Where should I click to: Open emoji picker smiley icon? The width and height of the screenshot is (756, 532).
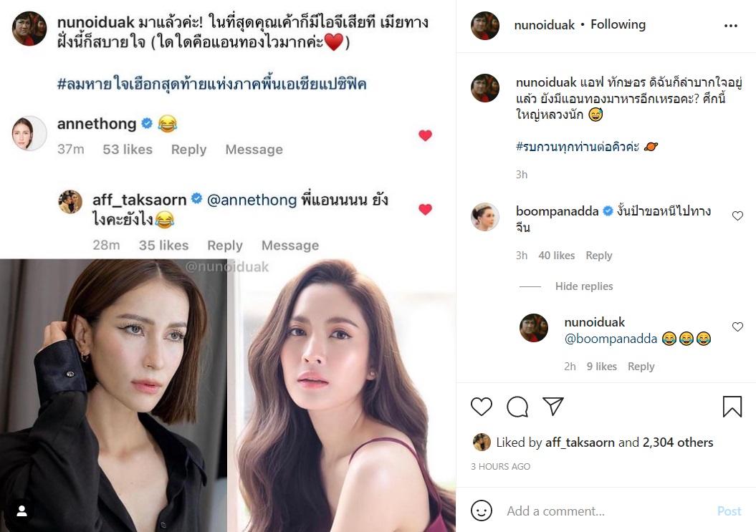pos(482,511)
